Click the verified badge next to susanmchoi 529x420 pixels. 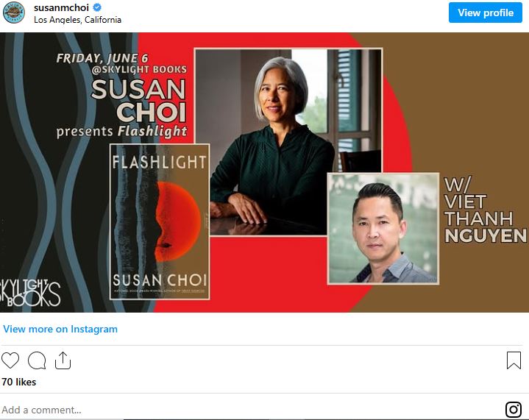click(x=97, y=7)
